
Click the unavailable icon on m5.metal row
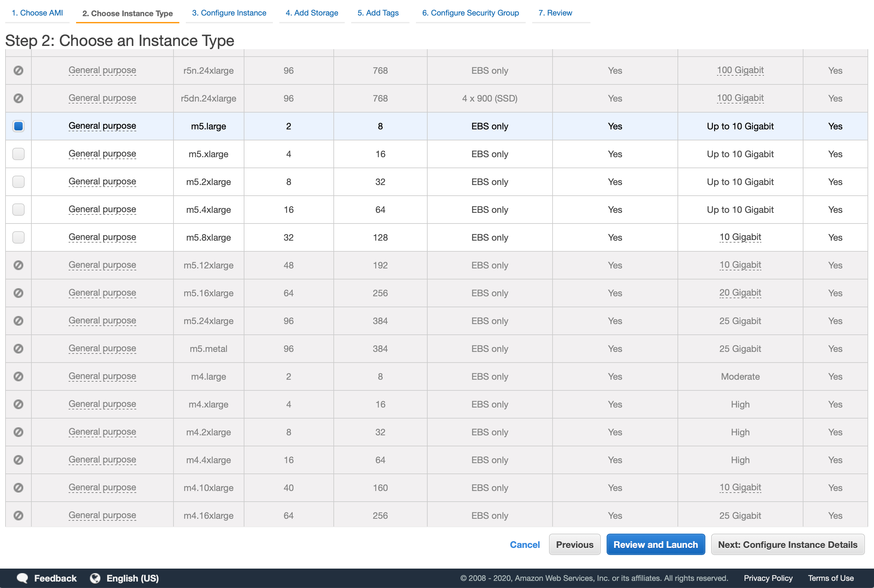click(x=18, y=348)
